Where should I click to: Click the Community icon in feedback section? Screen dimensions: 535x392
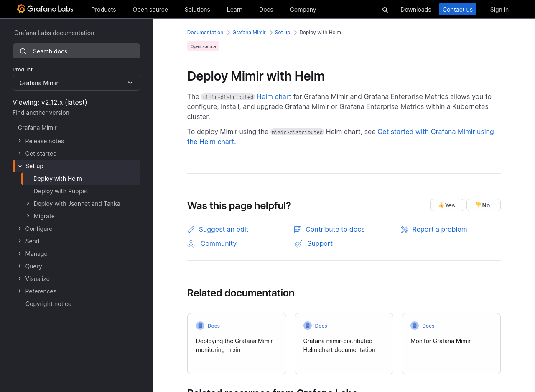click(191, 244)
